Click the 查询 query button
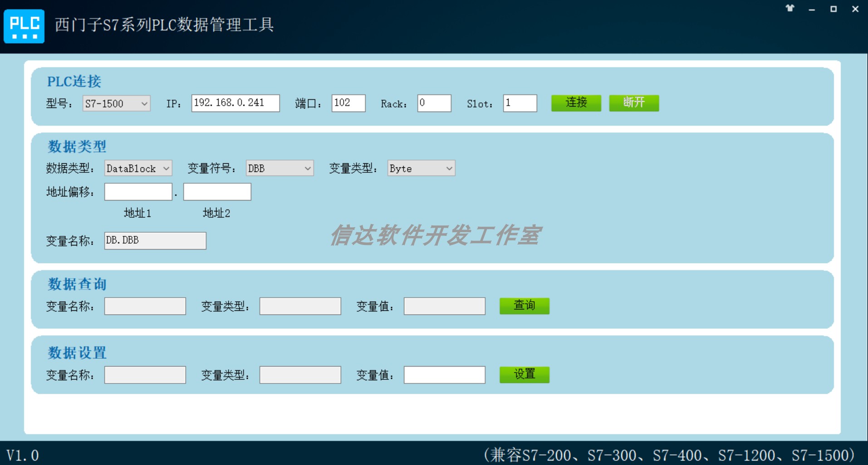 [x=525, y=306]
